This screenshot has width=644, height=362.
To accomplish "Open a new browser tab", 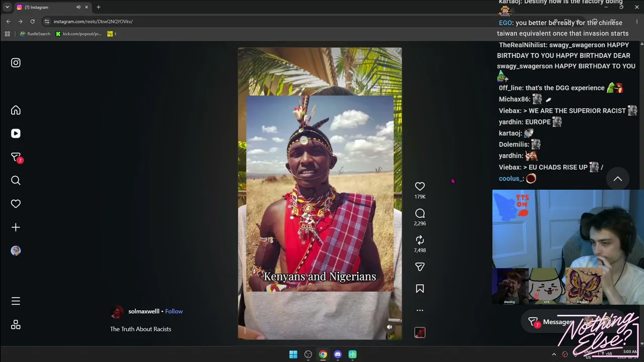I will (99, 7).
